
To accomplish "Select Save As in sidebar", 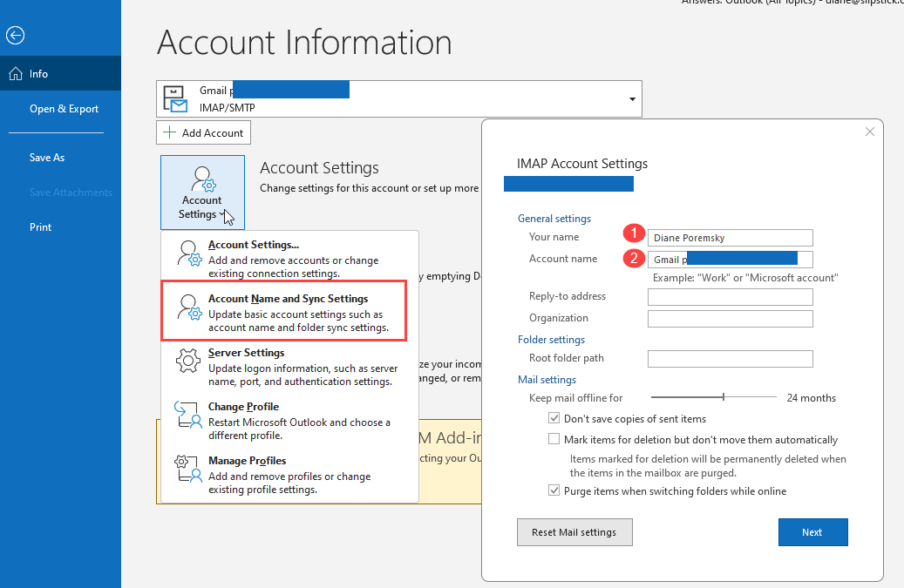I will (47, 158).
